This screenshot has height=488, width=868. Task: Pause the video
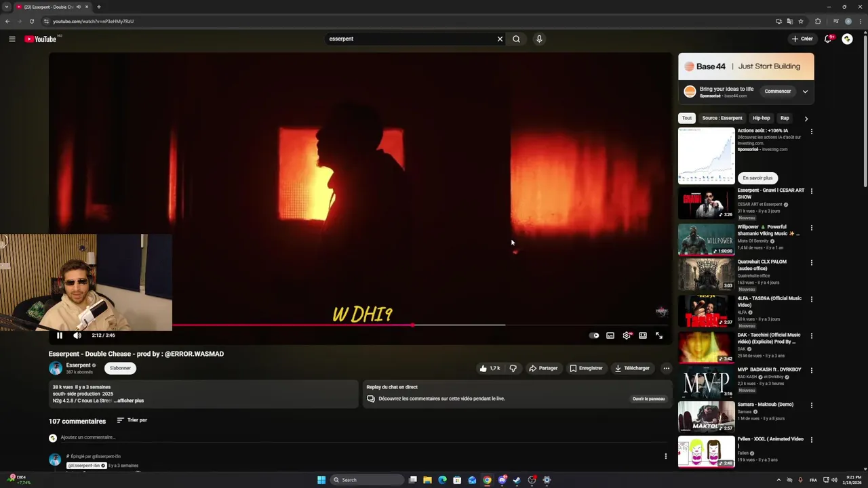[59, 335]
